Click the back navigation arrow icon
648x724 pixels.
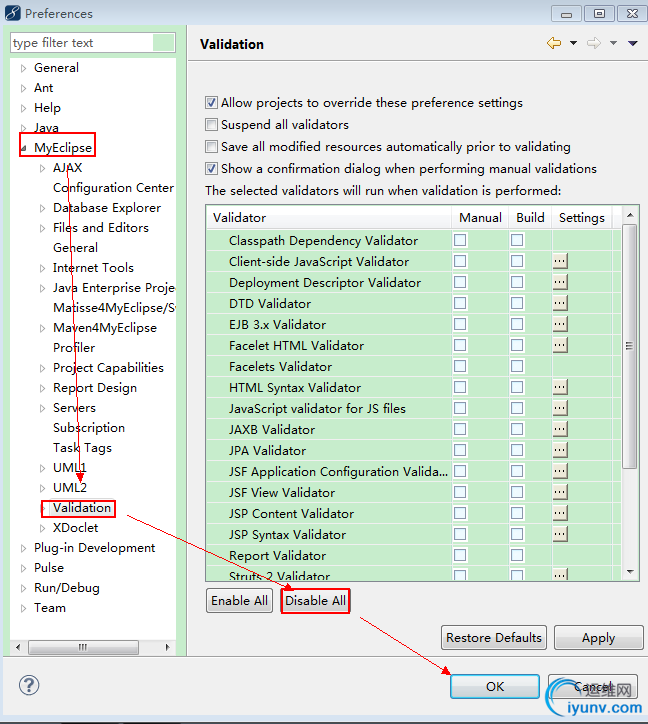click(x=554, y=43)
